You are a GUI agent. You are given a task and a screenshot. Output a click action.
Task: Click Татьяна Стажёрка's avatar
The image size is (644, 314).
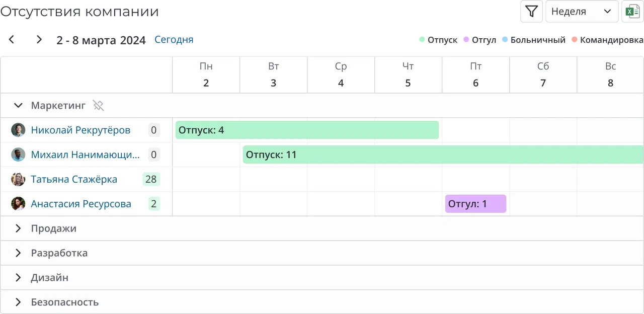click(x=18, y=179)
